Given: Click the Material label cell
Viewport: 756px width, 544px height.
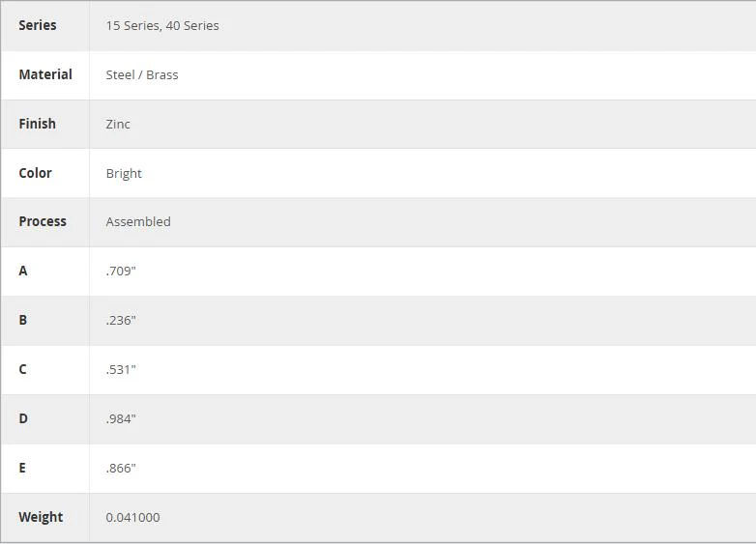Looking at the screenshot, I should click(45, 74).
